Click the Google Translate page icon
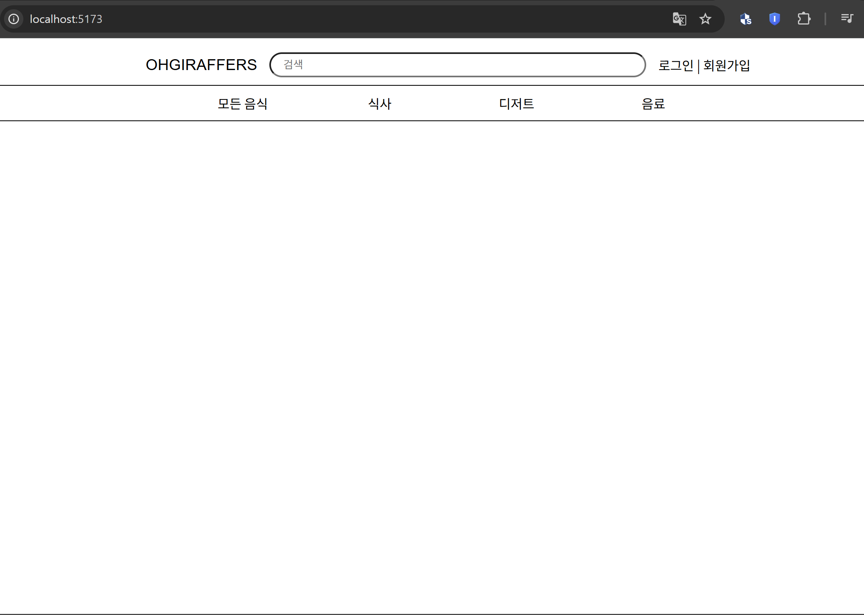The image size is (864, 616). [679, 19]
